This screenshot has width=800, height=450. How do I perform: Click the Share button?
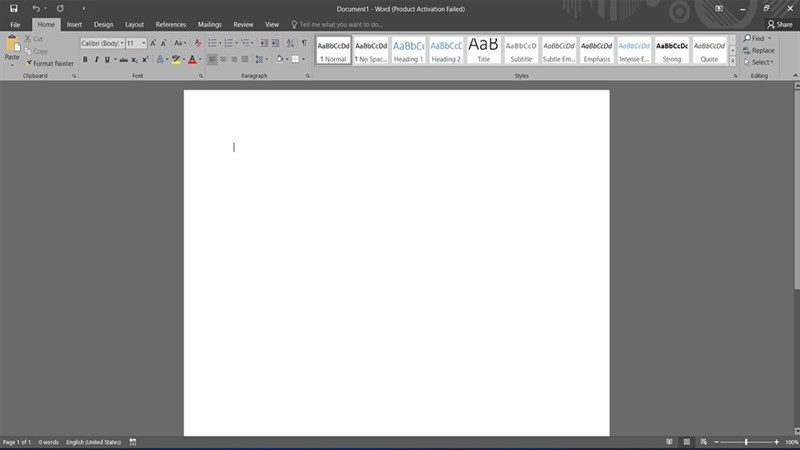coord(779,24)
